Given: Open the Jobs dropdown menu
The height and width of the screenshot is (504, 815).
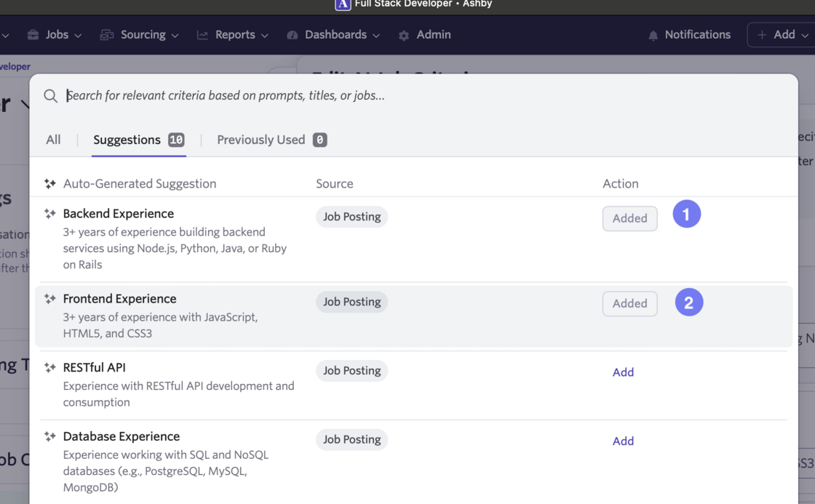Looking at the screenshot, I should (x=63, y=35).
